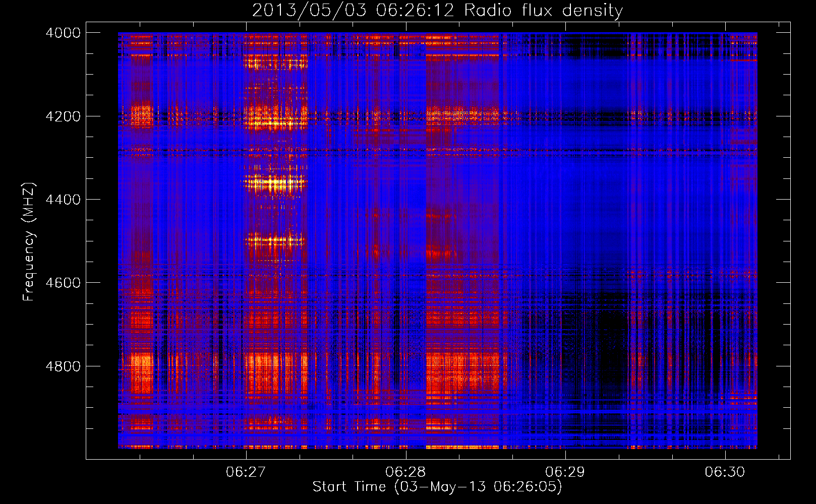Image resolution: width=816 pixels, height=504 pixels.
Task: Select the 4800 frequency axis label
Action: pyautogui.click(x=63, y=366)
